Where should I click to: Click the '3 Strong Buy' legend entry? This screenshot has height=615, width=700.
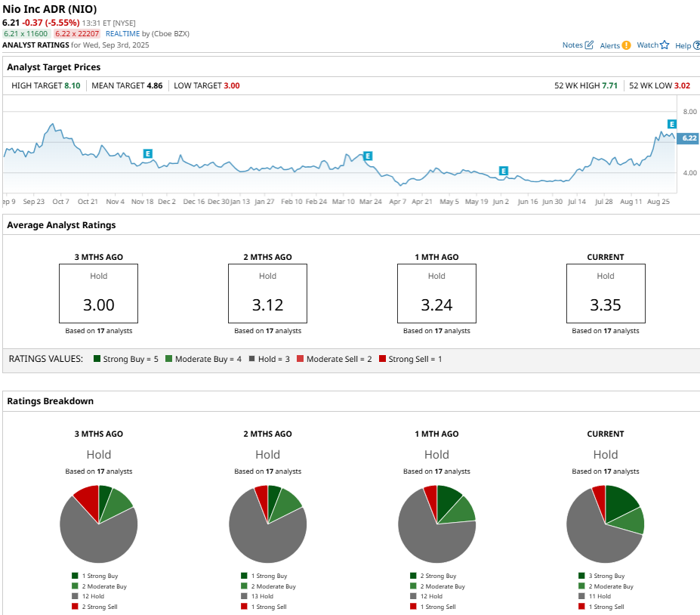coord(601,576)
